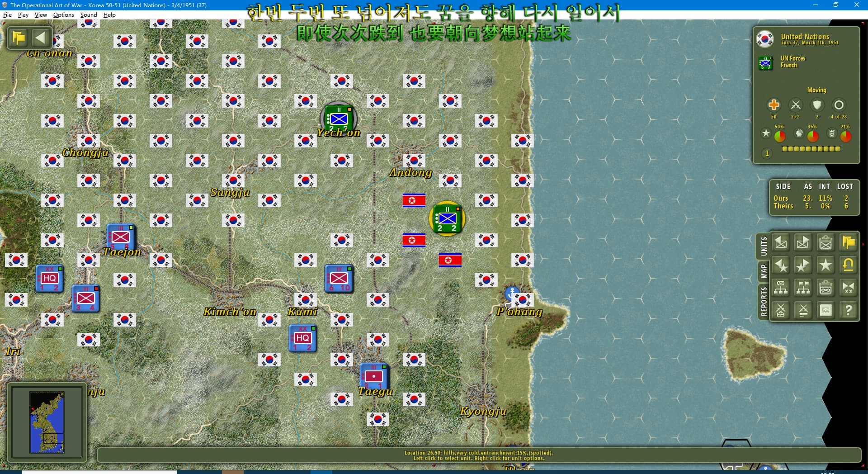This screenshot has width=868, height=474.
Task: Open the flags formation hierarchy icon
Action: pos(803,288)
